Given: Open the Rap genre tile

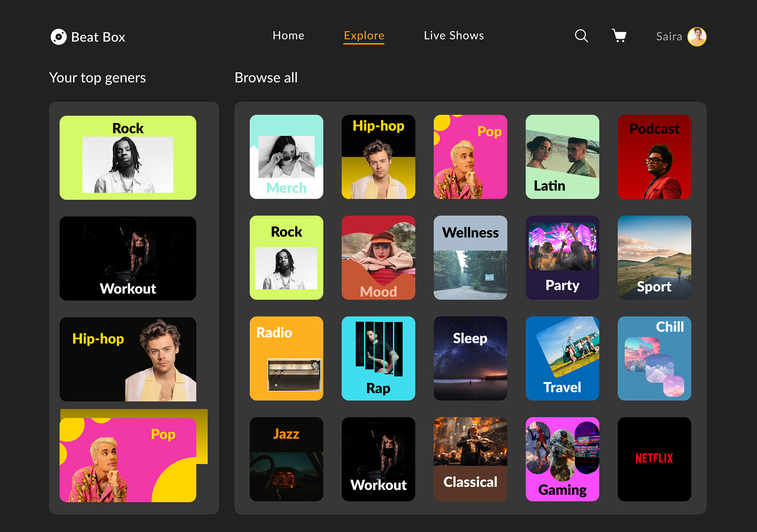Looking at the screenshot, I should pyautogui.click(x=378, y=358).
